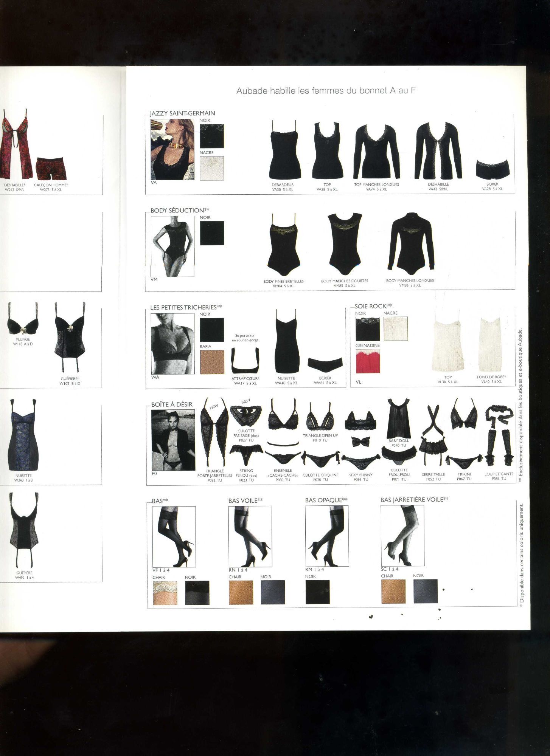Click the 'Se porte sur un soutien-gorge' note
Image resolution: width=550 pixels, height=756 pixels.
click(245, 338)
